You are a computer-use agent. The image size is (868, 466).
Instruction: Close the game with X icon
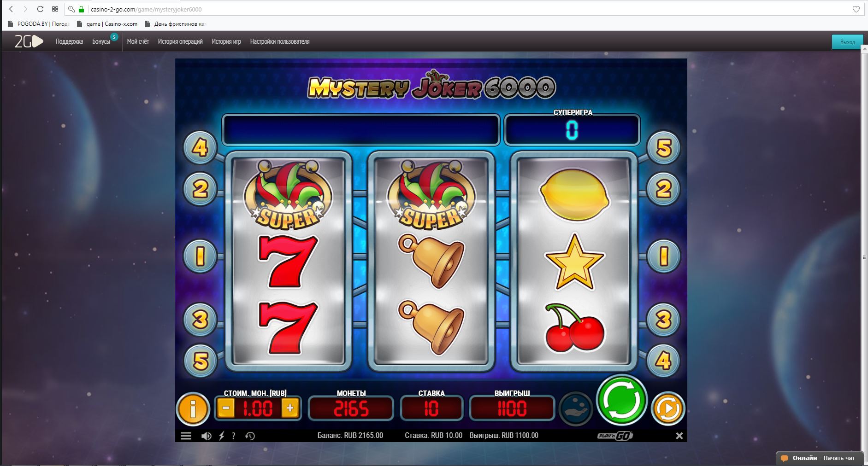679,436
